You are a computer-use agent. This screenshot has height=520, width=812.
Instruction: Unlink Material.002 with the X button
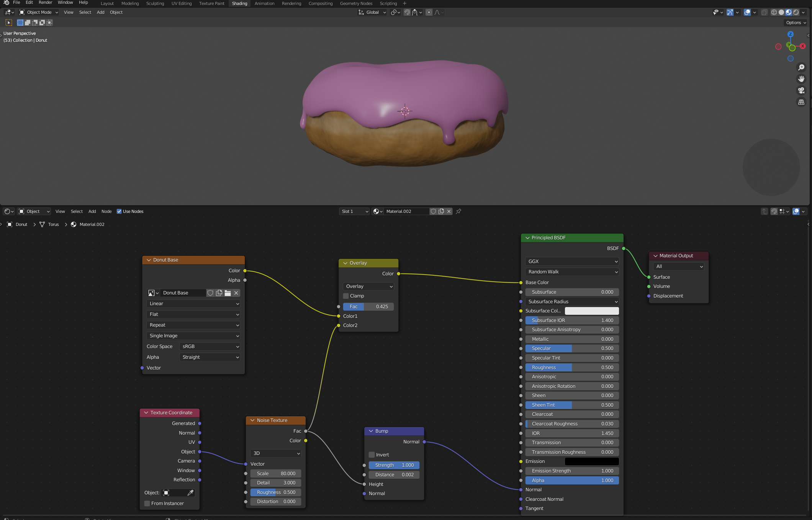(x=449, y=211)
